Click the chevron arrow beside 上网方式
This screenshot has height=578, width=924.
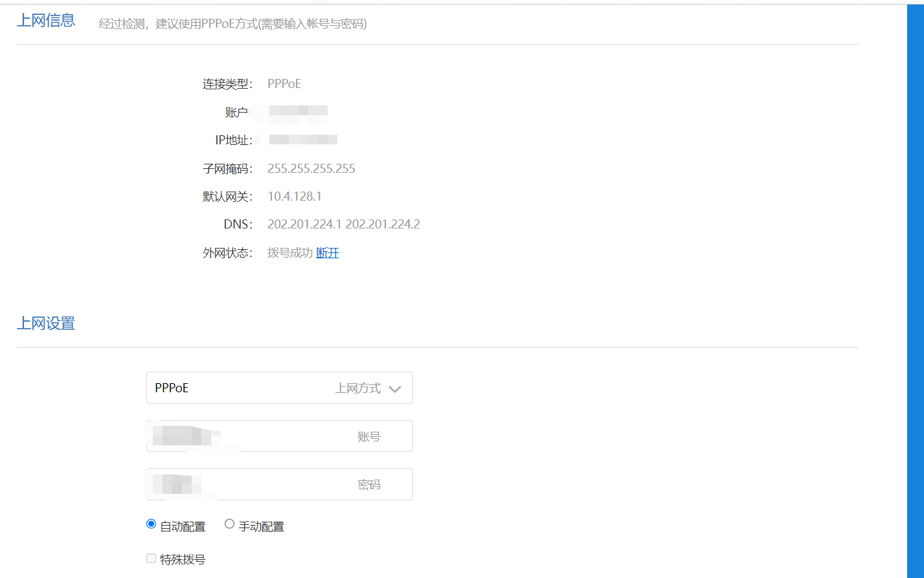point(395,389)
